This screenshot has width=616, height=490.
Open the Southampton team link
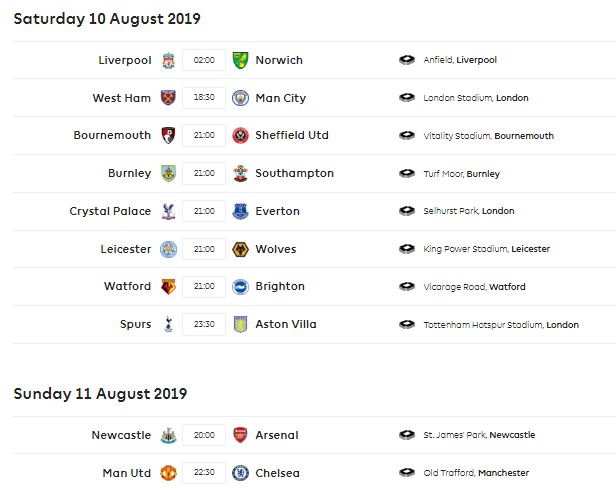[295, 173]
